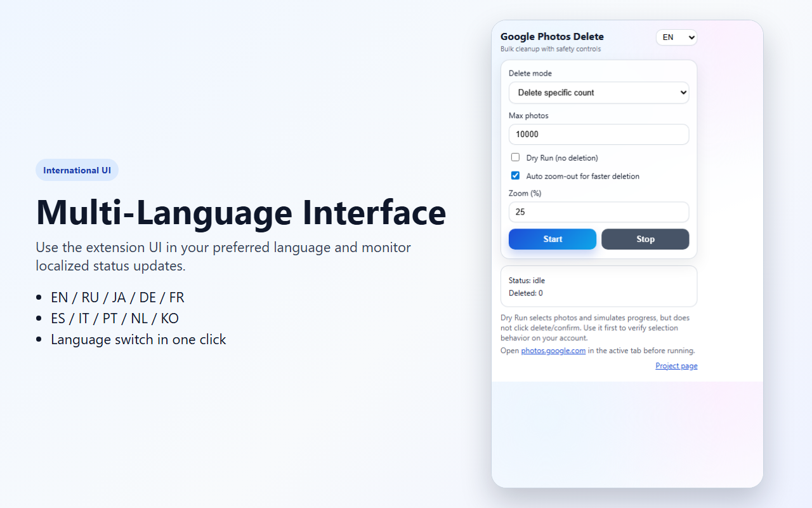The image size is (812, 508).
Task: Click the Deleted: 0 counter text
Action: tap(526, 293)
